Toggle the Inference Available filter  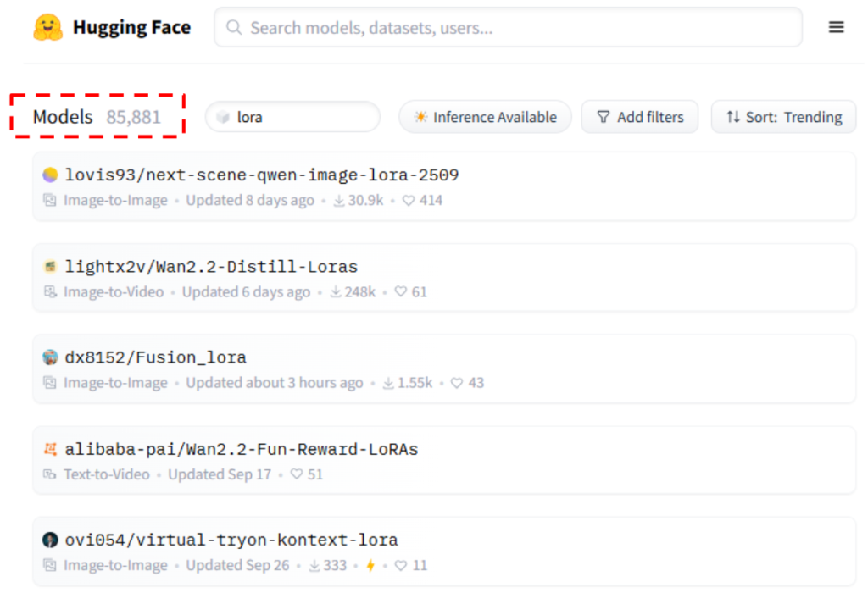pos(485,117)
